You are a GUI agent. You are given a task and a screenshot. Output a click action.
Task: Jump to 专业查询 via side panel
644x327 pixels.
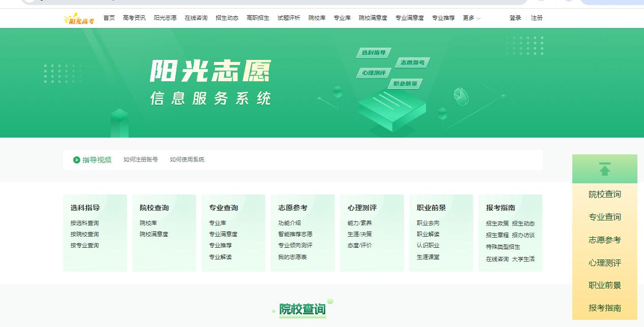605,217
